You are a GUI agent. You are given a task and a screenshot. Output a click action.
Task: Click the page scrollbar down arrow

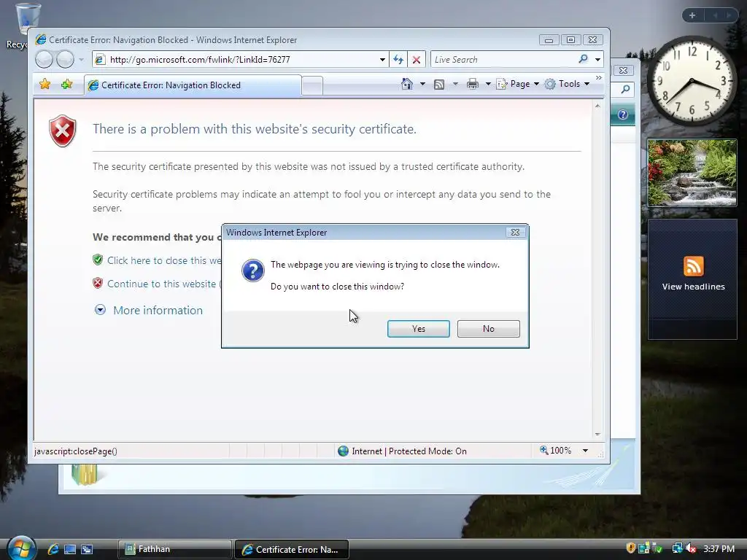coord(597,435)
